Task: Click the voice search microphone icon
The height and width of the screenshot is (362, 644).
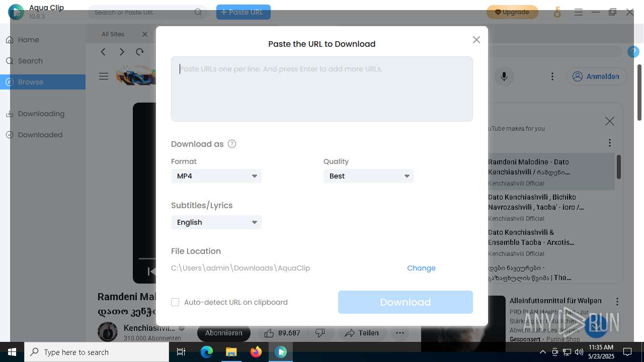Action: point(504,76)
